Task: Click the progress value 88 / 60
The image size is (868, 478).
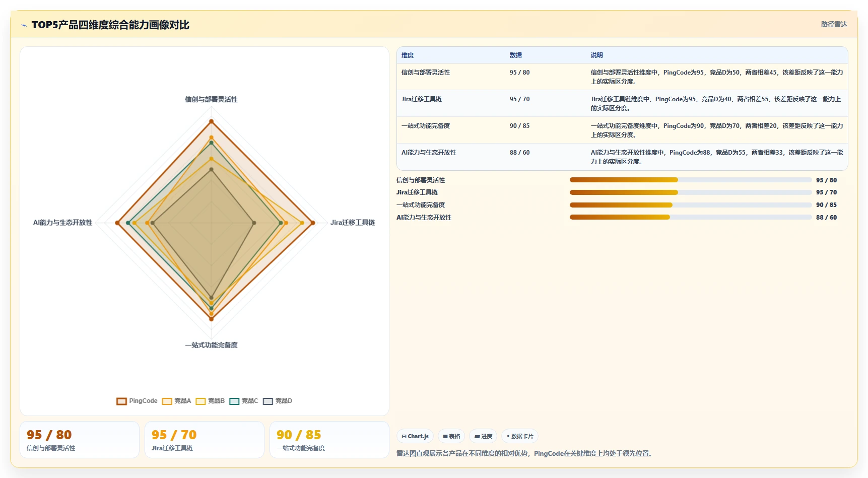Action: (826, 218)
